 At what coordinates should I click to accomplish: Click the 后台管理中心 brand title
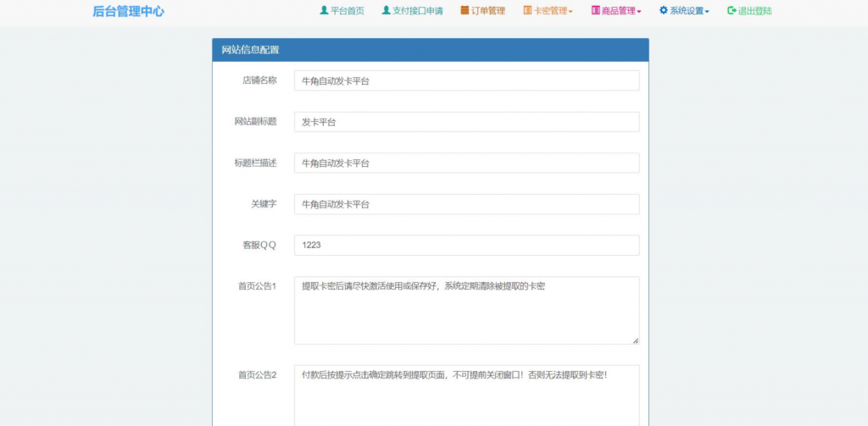point(129,11)
